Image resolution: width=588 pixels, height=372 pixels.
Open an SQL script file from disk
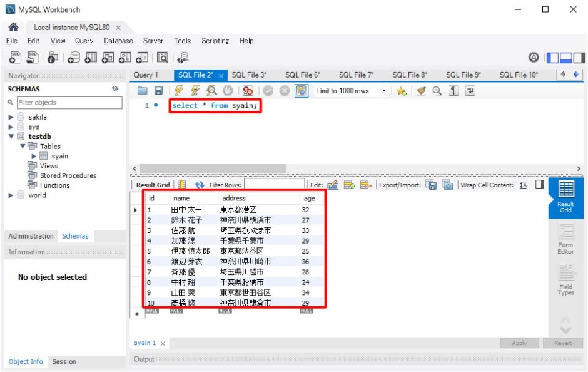[x=141, y=91]
